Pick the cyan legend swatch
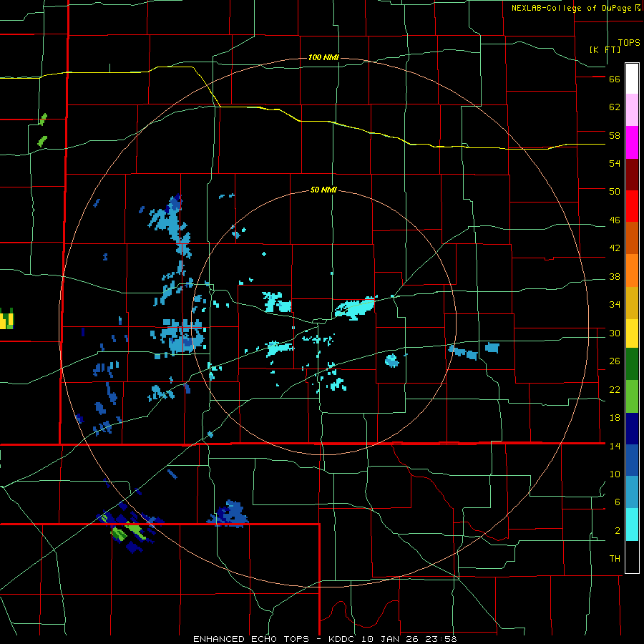This screenshot has height=644, width=644. 632,525
